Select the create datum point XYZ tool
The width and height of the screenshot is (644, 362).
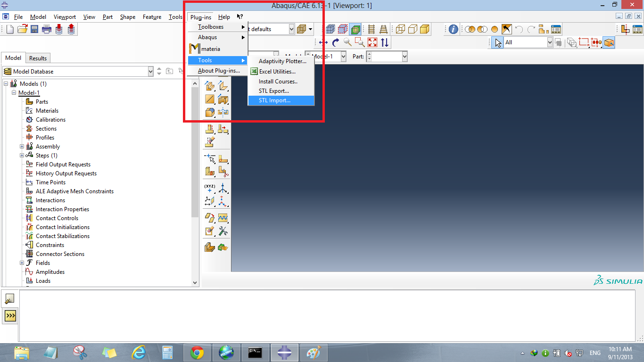coord(210,189)
